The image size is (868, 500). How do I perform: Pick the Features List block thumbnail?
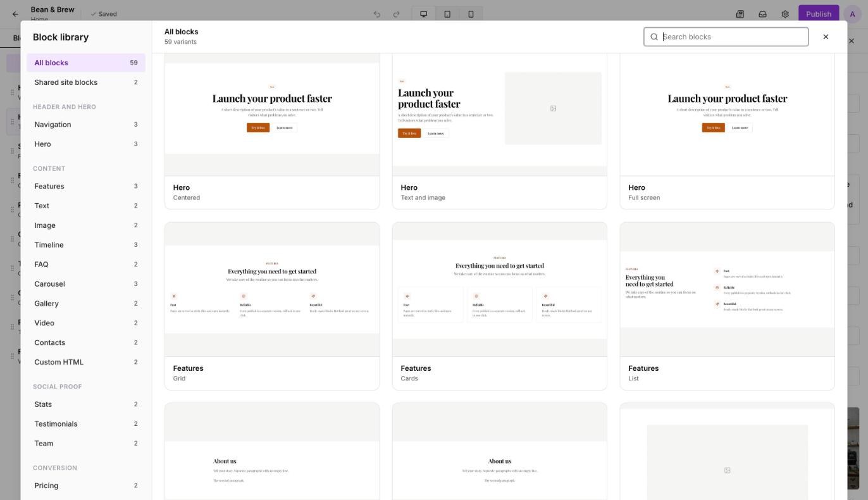point(728,289)
